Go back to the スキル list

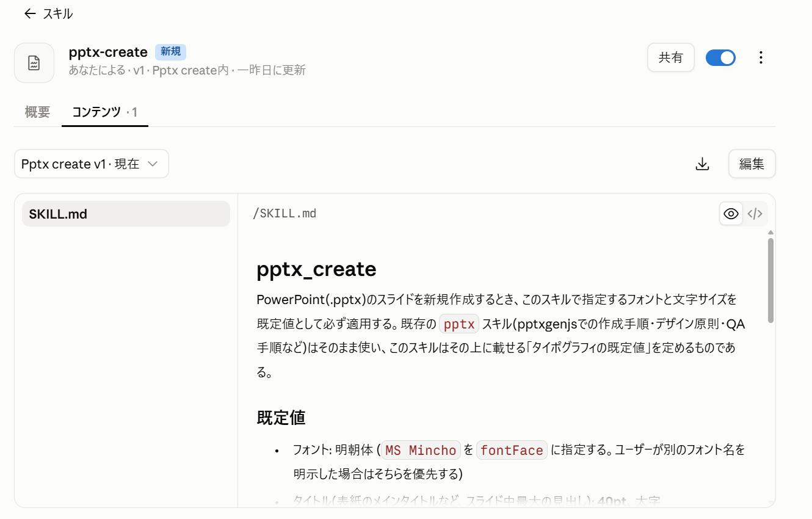coord(30,14)
